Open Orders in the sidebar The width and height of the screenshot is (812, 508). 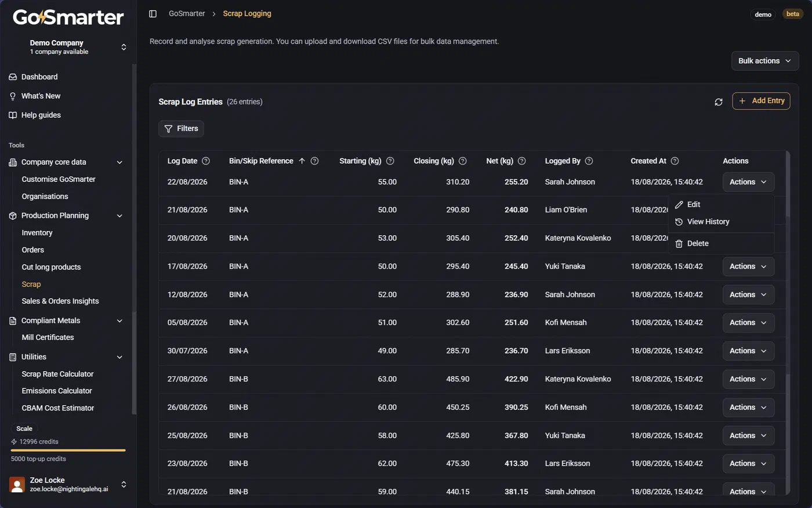pyautogui.click(x=33, y=250)
